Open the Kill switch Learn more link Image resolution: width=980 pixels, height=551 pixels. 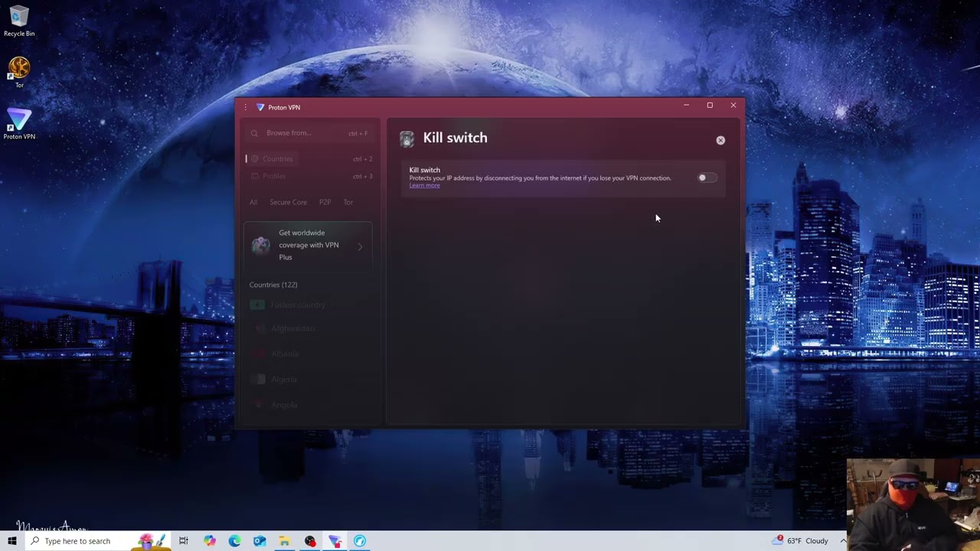click(424, 185)
